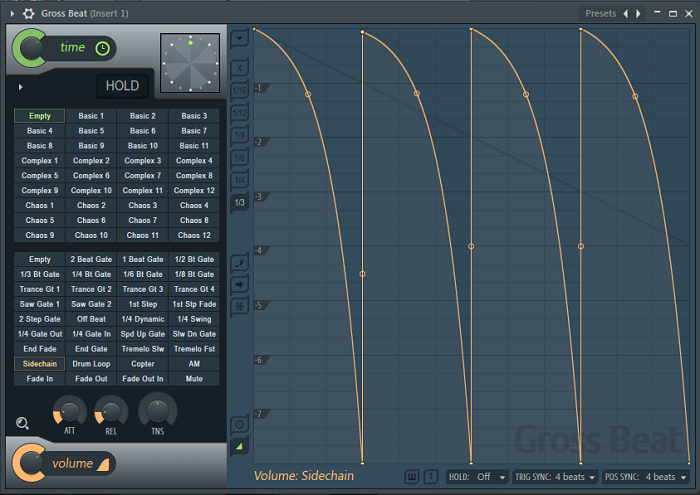The width and height of the screenshot is (700, 495).
Task: Adjust the TNS knob
Action: pos(158,411)
